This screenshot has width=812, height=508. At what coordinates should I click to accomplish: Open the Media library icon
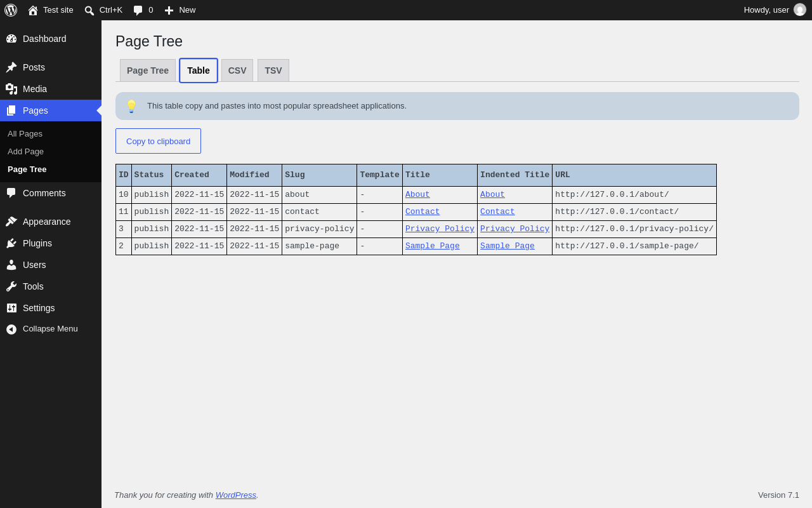click(11, 89)
